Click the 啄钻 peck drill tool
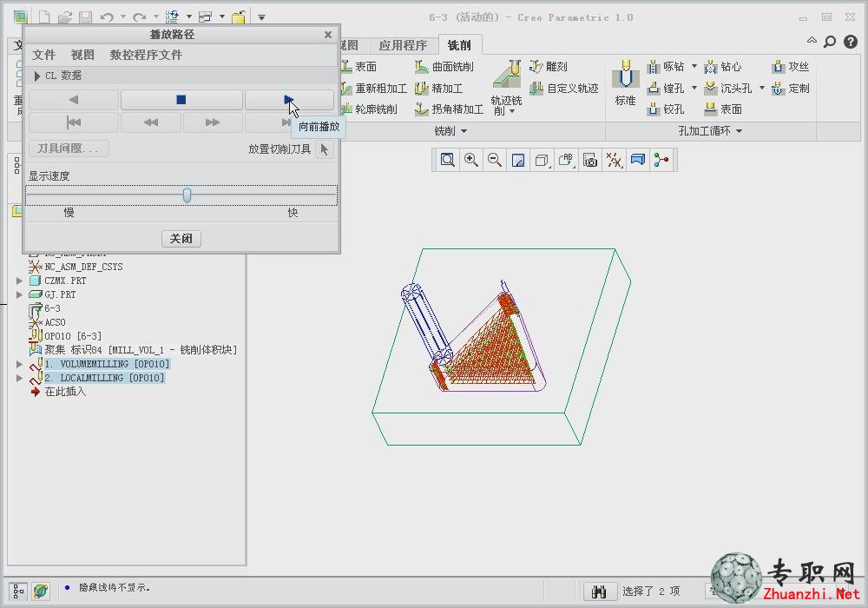Viewport: 868px width, 608px height. point(666,67)
